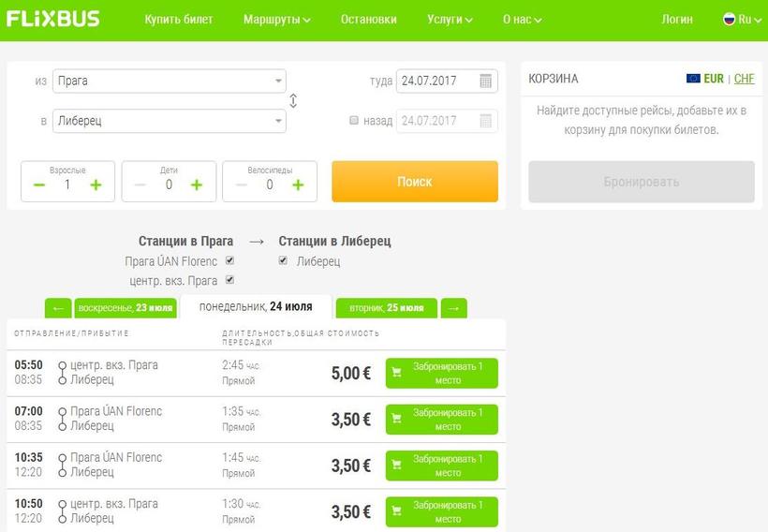Click the туда date field 24.07.2017
This screenshot has width=768, height=532.
[x=447, y=81]
